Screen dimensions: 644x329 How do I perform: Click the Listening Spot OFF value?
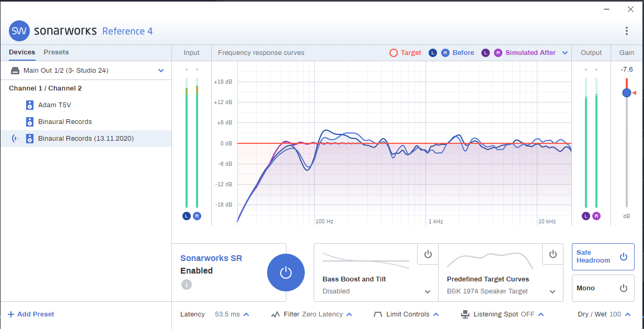click(x=527, y=314)
